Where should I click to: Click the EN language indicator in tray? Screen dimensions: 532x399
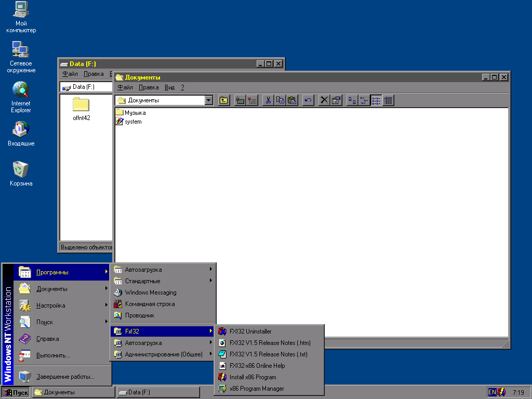point(491,392)
